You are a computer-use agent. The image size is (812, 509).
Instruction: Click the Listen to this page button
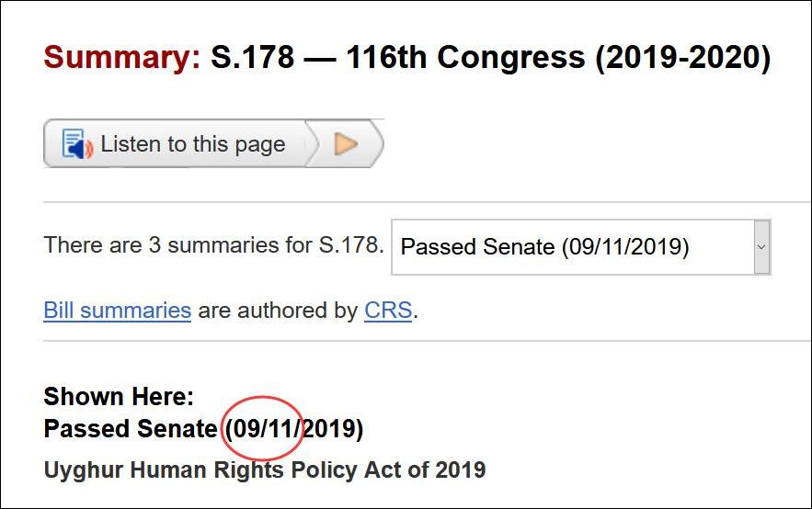click(x=175, y=144)
